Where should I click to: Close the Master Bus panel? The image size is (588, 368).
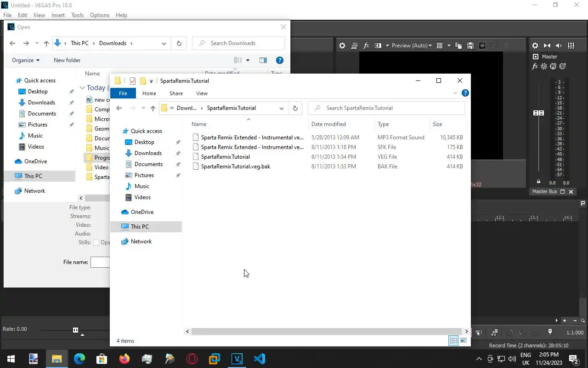pyautogui.click(x=571, y=192)
